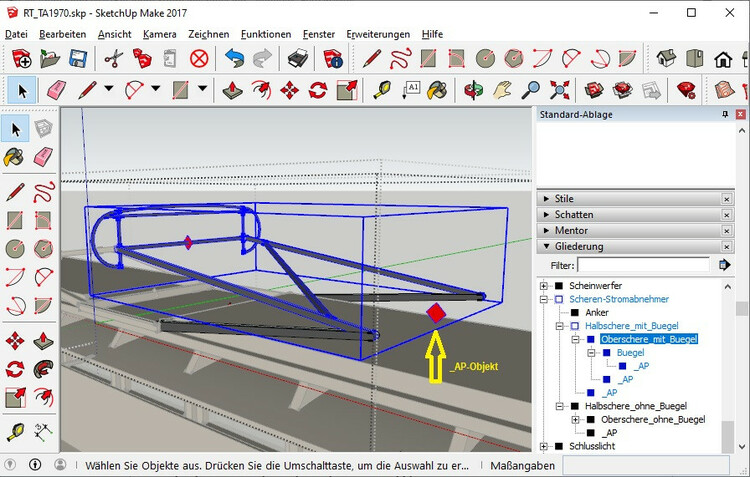
Task: Open the arc tool dropdown arrow
Action: pyautogui.click(x=156, y=89)
